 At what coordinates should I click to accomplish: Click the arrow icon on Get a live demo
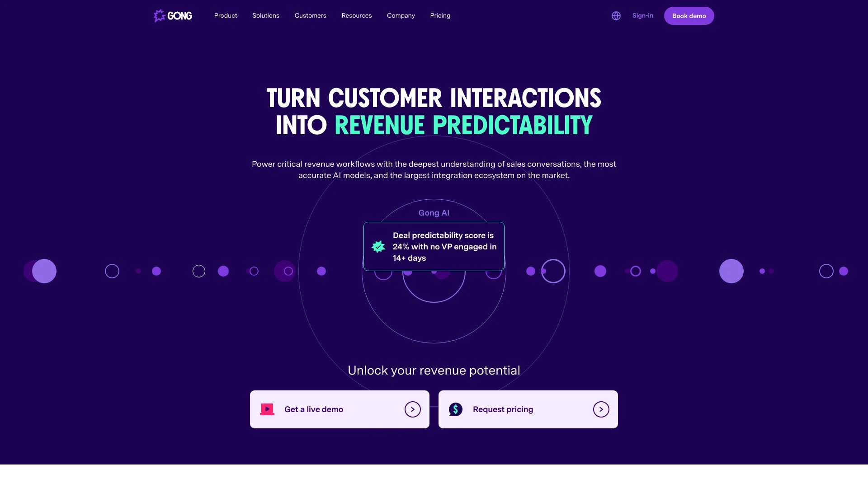[413, 409]
